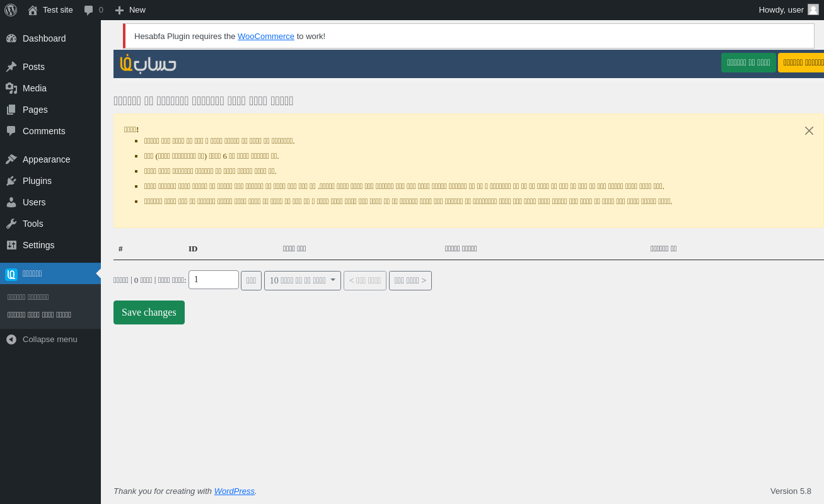Click the next page button
824x504 pixels.
tap(410, 281)
